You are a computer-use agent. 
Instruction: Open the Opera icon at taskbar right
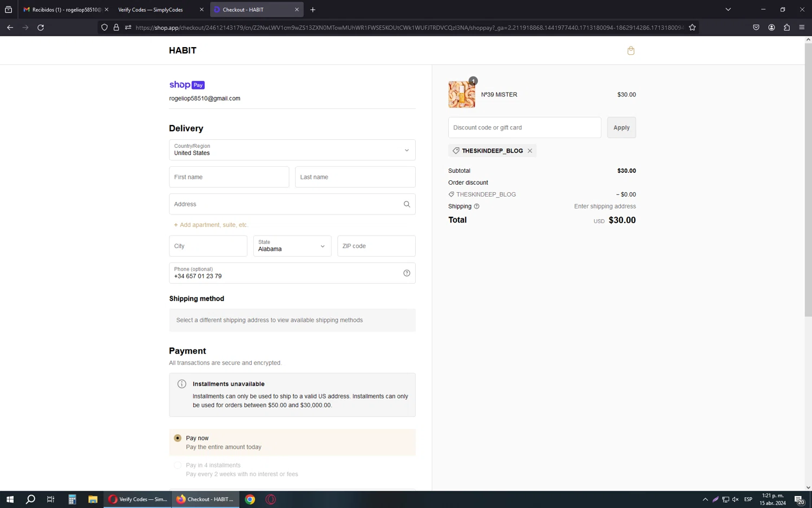coord(271,499)
